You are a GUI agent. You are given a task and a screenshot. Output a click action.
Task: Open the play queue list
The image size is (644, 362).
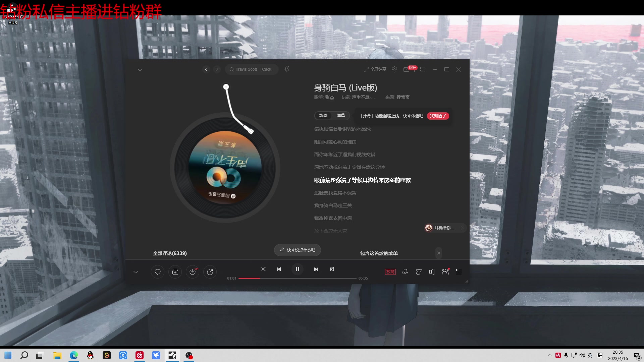pos(459,272)
